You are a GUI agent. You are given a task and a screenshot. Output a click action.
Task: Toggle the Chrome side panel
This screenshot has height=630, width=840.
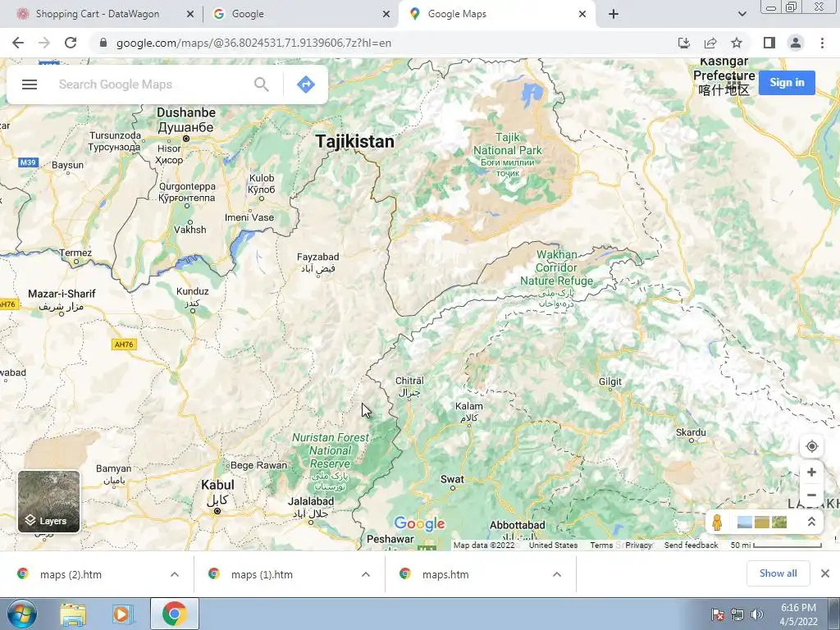[x=769, y=43]
